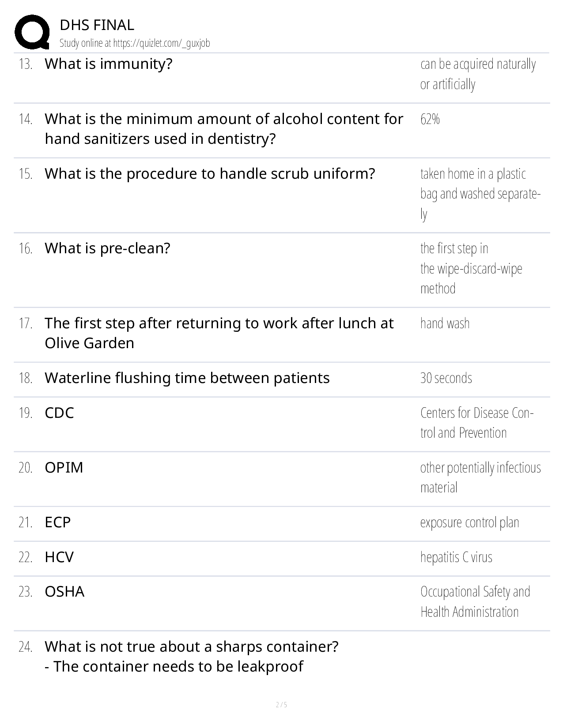Select the HCV term
The height and width of the screenshot is (728, 563).
point(59,557)
